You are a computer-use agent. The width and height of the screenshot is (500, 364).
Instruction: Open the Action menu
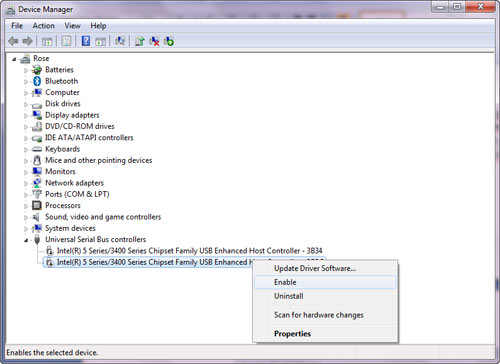point(43,26)
